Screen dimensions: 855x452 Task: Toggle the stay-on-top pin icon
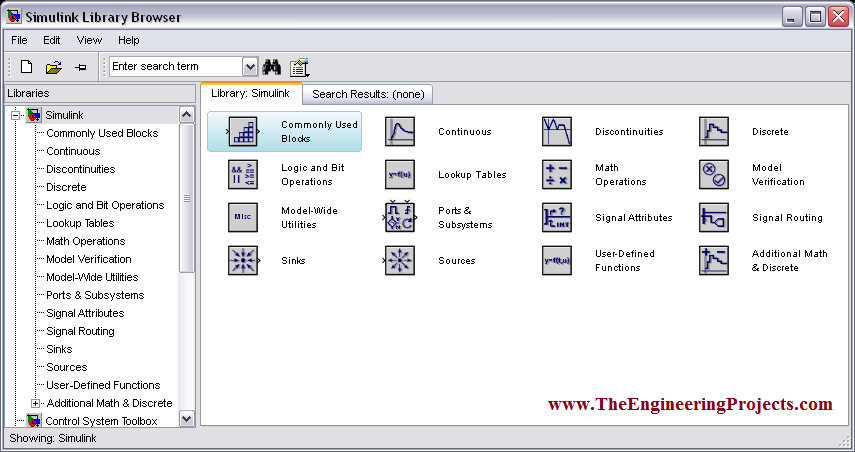coord(81,68)
